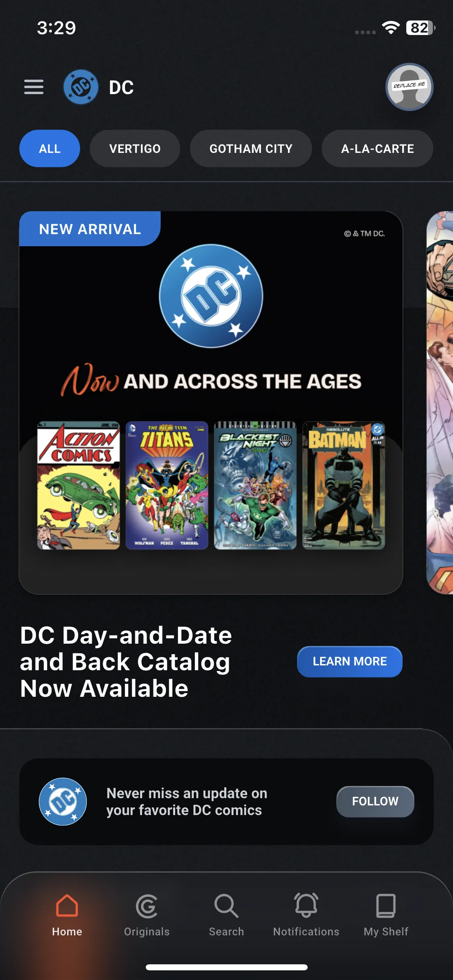The image size is (453, 980).
Task: Open New Teen Titans cover thumbnail
Action: click(167, 485)
